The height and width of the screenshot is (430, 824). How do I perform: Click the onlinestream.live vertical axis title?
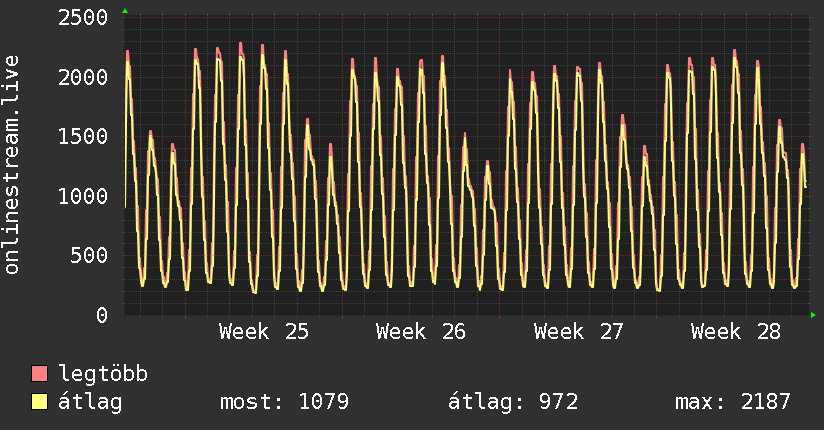coord(12,165)
